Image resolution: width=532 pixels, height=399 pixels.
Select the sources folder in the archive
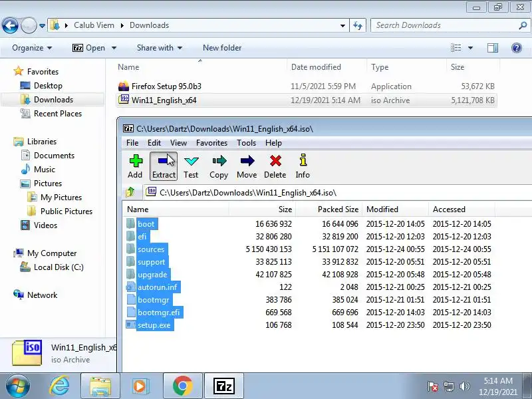point(151,249)
